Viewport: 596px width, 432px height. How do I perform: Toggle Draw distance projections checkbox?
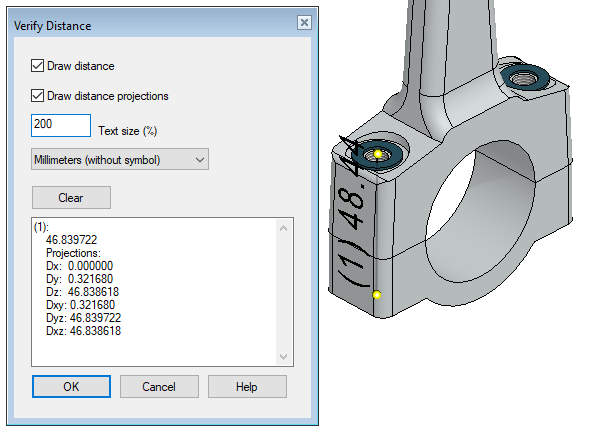pos(37,95)
